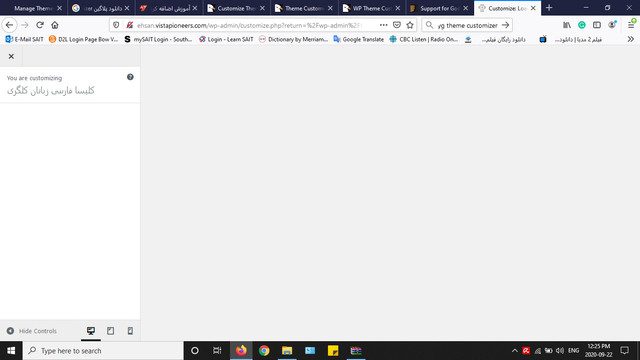Open Task View on the taskbar
The image size is (640, 360).
pos(217,351)
